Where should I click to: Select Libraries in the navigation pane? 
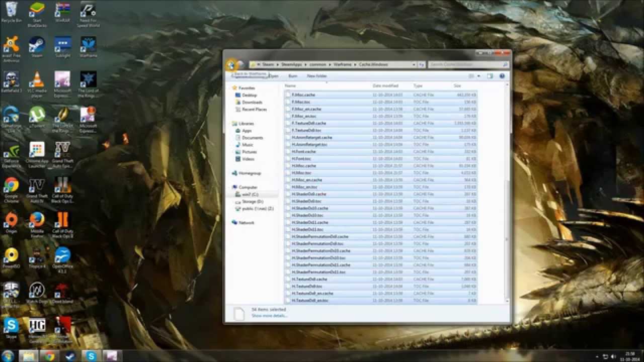click(246, 124)
